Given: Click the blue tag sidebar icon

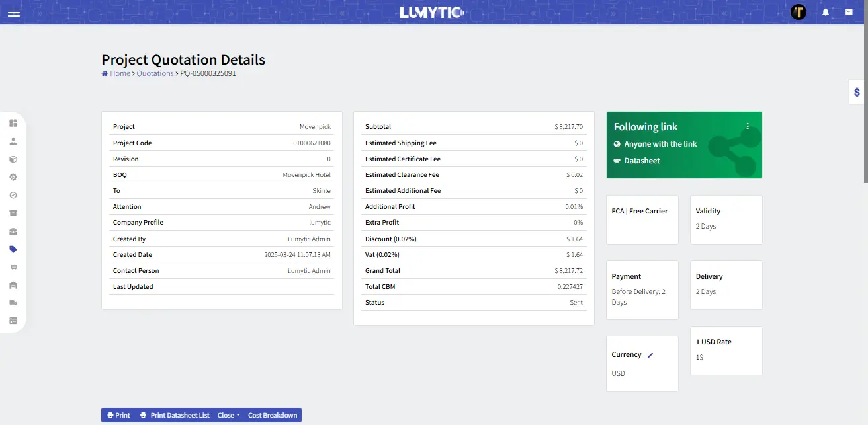Looking at the screenshot, I should tap(13, 249).
